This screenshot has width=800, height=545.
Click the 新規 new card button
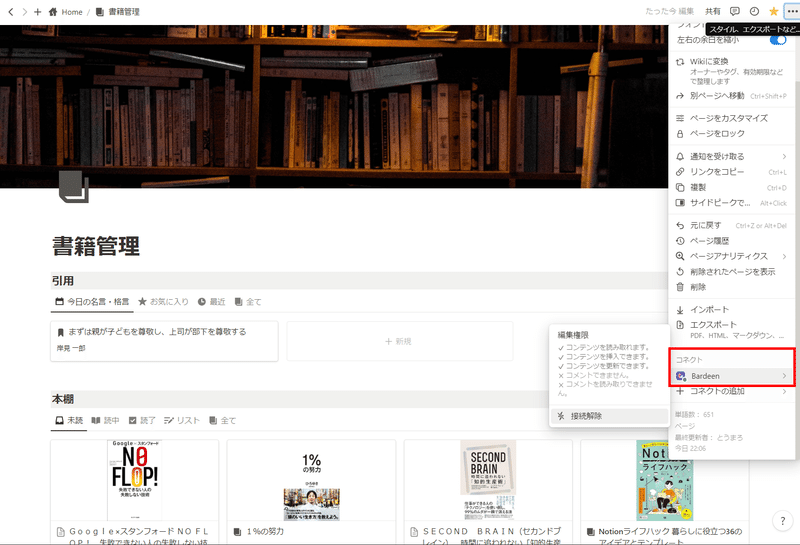[400, 341]
